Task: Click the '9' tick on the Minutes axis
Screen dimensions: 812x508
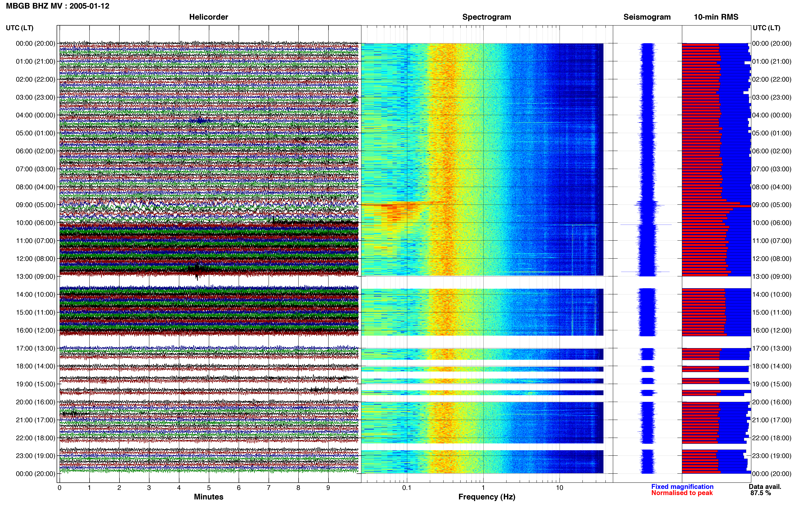Action: pos(328,487)
